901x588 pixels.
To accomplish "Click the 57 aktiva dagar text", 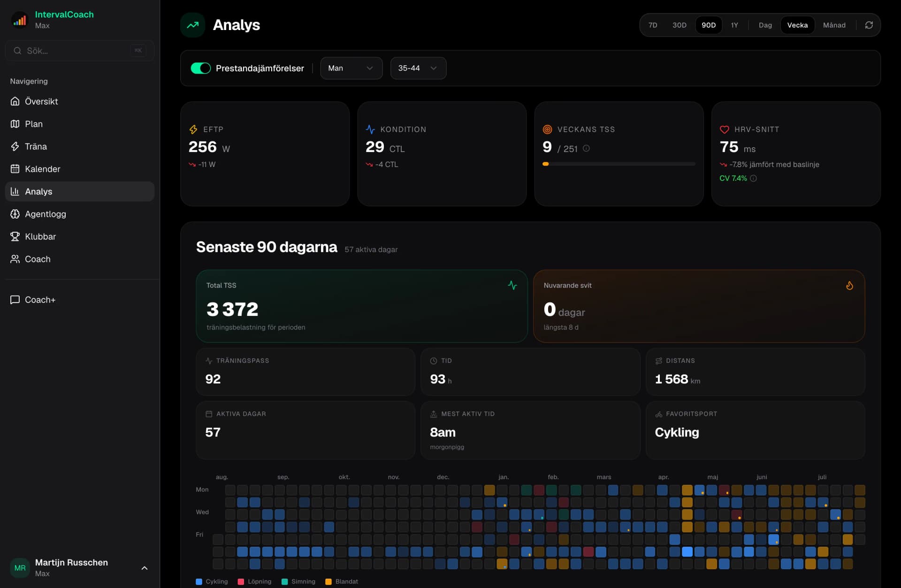I will (371, 250).
